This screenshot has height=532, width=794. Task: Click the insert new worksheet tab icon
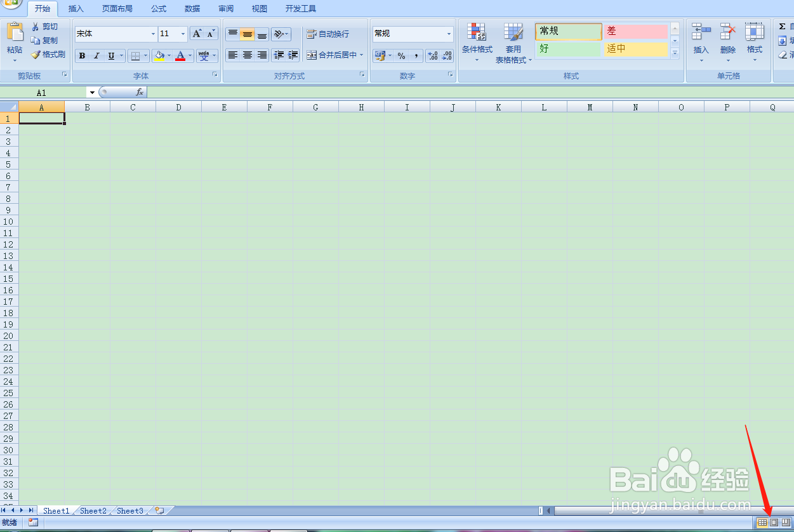159,510
